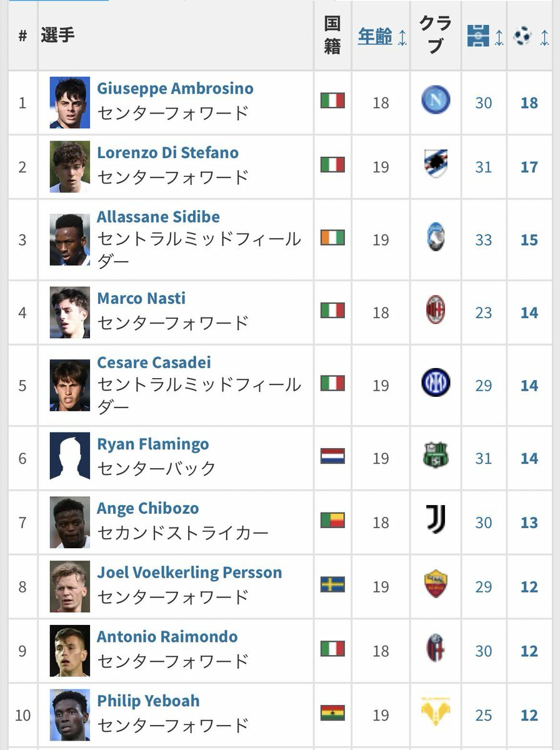Open Allassane Sidibe's 33 appearances number
The width and height of the screenshot is (560, 750).
coord(483,240)
